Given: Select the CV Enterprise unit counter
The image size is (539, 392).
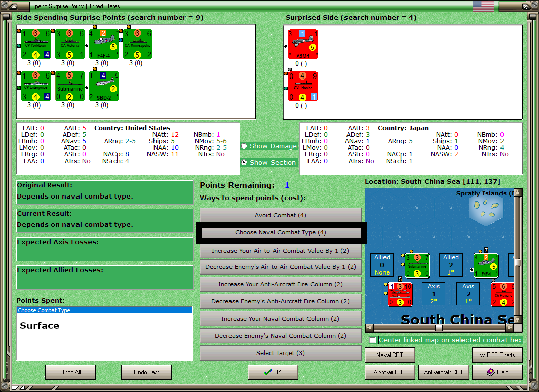Looking at the screenshot, I should coord(36,86).
